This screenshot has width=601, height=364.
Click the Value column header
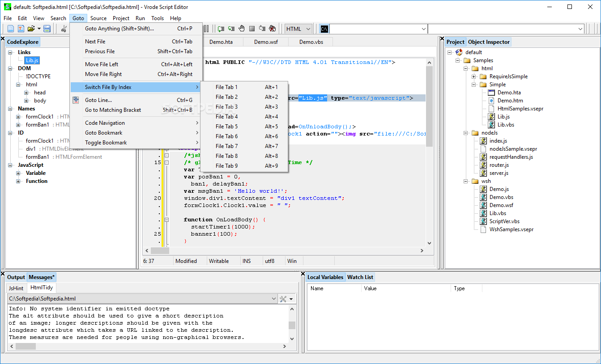tap(406, 288)
